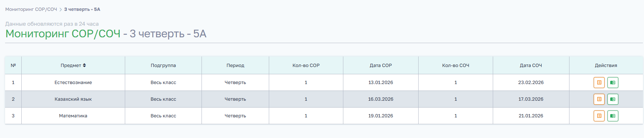Click СОЧ date 21.01.2026
This screenshot has height=138, width=644.
[x=531, y=116]
